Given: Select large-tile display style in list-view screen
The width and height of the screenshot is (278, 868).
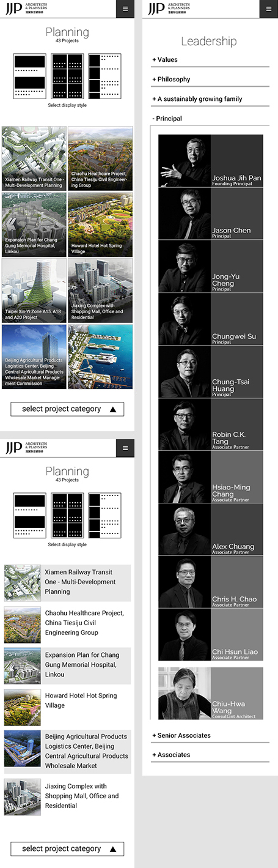Looking at the screenshot, I should pos(30,516).
